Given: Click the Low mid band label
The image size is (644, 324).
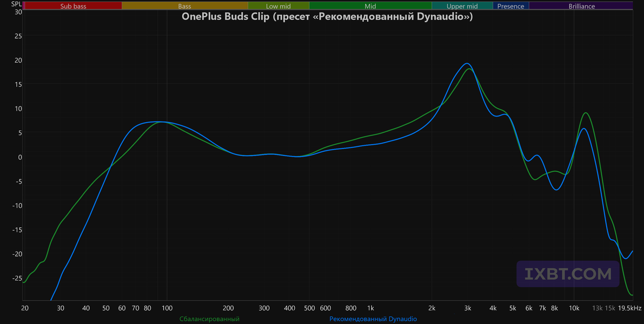Looking at the screenshot, I should 278,6.
